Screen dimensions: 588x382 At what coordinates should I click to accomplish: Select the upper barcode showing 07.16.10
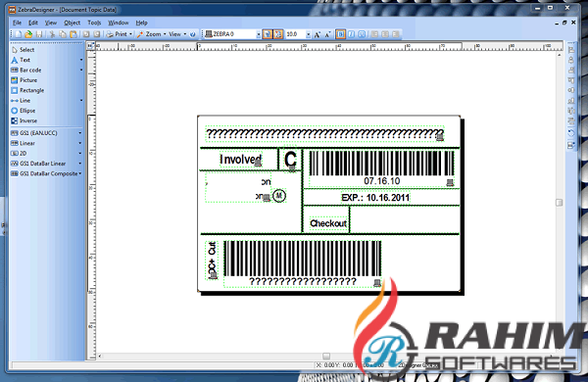click(381, 168)
